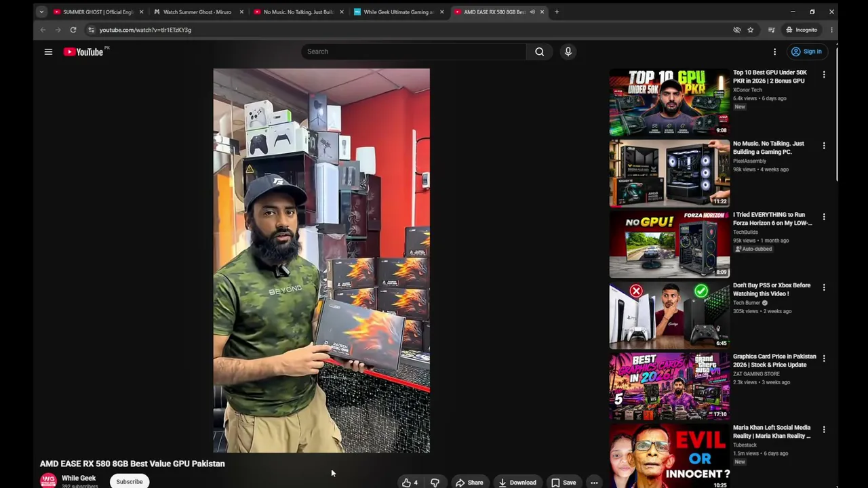Viewport: 868px width, 488px height.
Task: Open options for Top 10 Best GPU video
Action: tap(824, 75)
